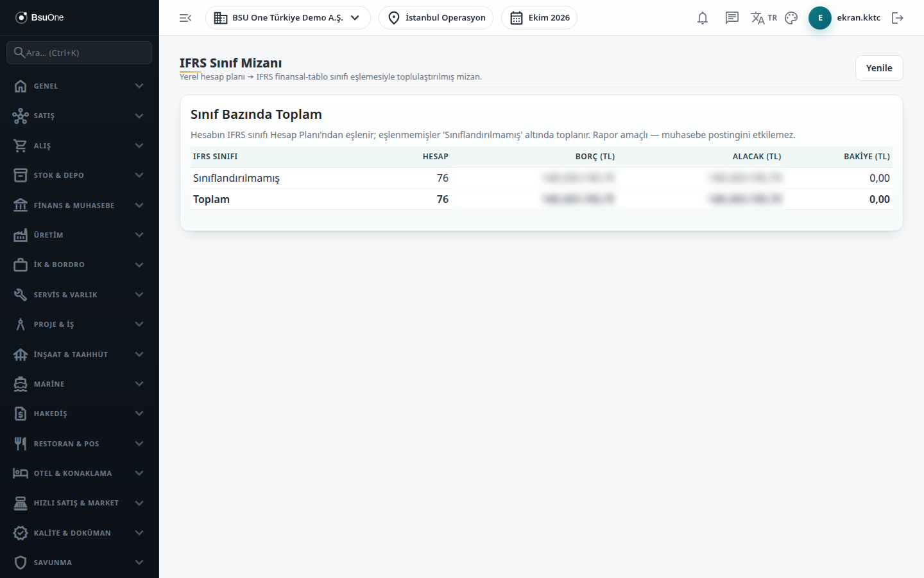The width and height of the screenshot is (924, 578).
Task: Click the RESTORAN & POS cutlery icon
Action: [x=21, y=444]
